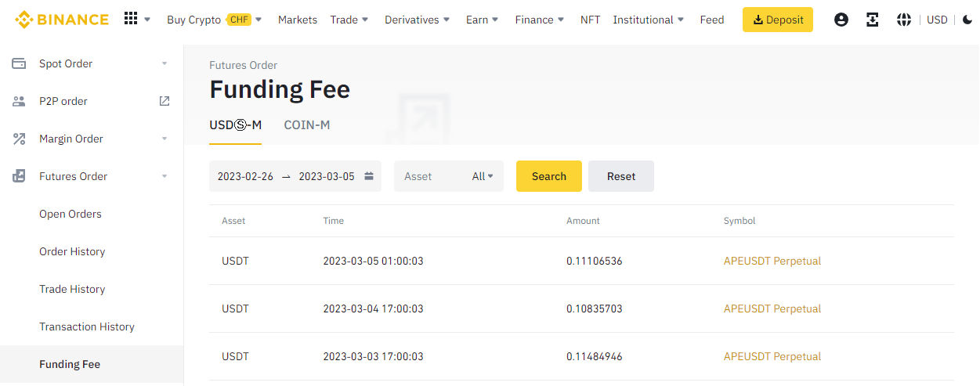This screenshot has height=386, width=980.
Task: Click the Symbol column header
Action: pyautogui.click(x=740, y=221)
